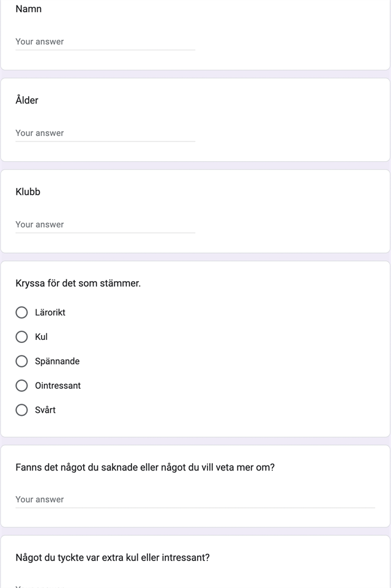This screenshot has width=391, height=588.
Task: Tick the Spännande radio option
Action: (x=22, y=361)
